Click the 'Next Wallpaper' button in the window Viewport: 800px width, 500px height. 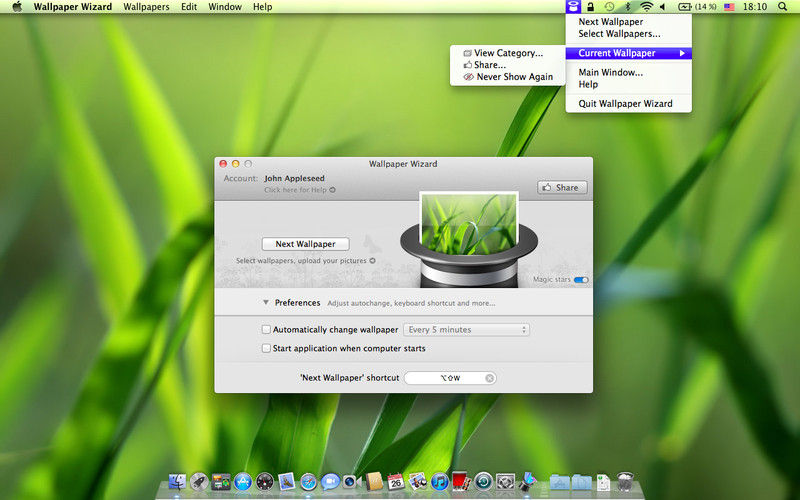(306, 244)
